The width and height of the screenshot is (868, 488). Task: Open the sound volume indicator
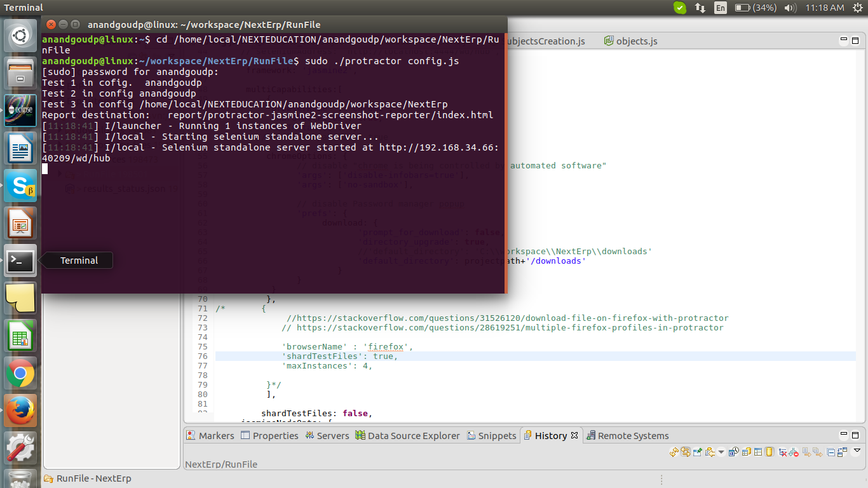pyautogui.click(x=790, y=8)
